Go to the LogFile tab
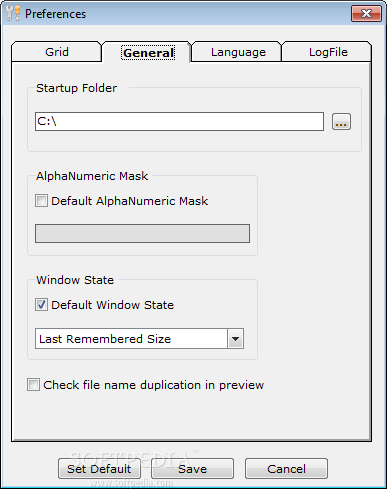 (x=328, y=52)
